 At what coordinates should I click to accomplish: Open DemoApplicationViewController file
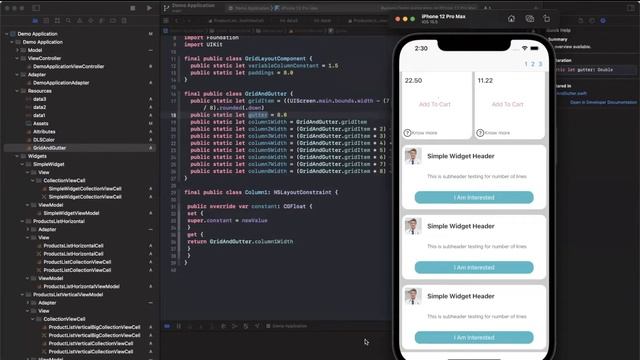pos(68,67)
